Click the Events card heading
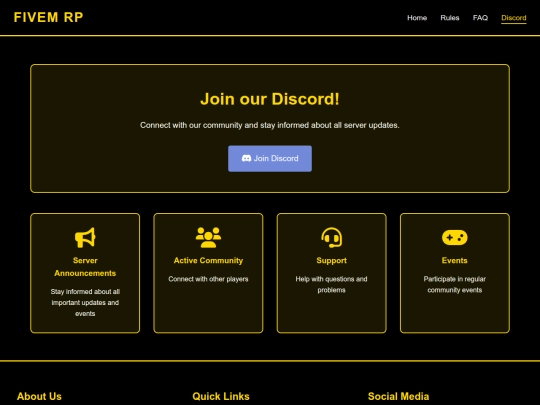The height and width of the screenshot is (405, 540). [x=455, y=261]
